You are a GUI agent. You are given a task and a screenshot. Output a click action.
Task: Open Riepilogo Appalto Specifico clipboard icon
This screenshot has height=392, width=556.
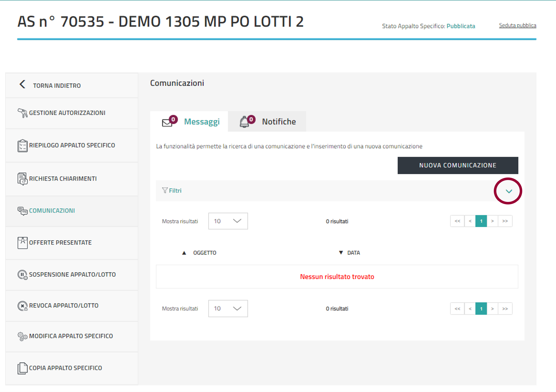(x=22, y=146)
